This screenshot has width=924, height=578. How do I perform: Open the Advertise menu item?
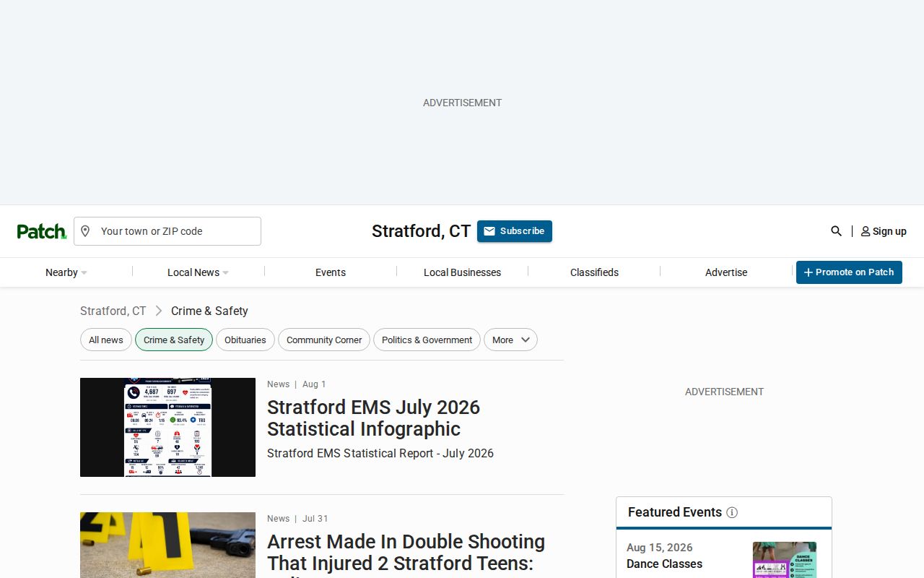(x=726, y=272)
